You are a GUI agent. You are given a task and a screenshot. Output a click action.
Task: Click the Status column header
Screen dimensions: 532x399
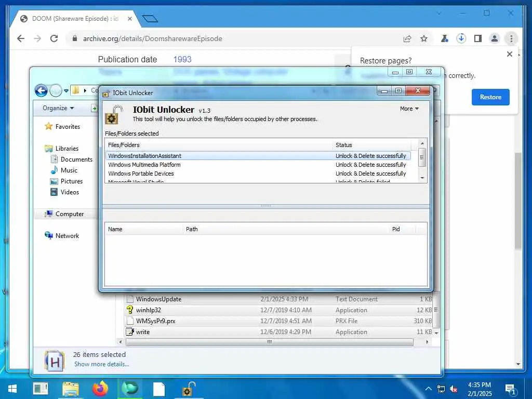[x=372, y=145]
